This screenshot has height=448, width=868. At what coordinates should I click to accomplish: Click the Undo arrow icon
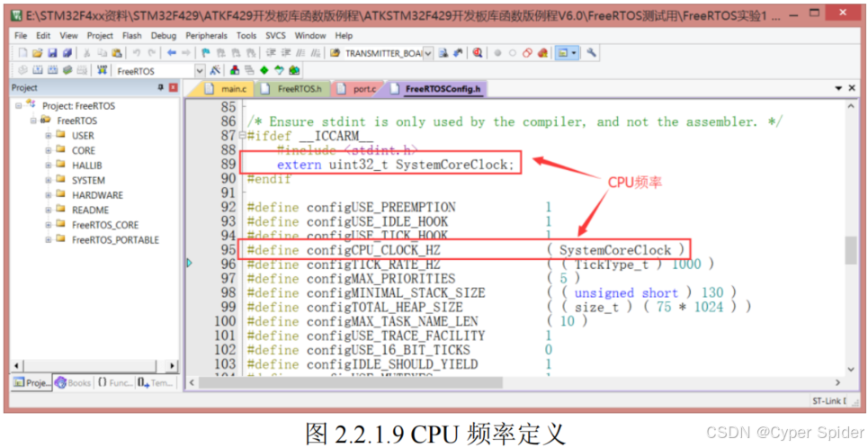tap(136, 52)
